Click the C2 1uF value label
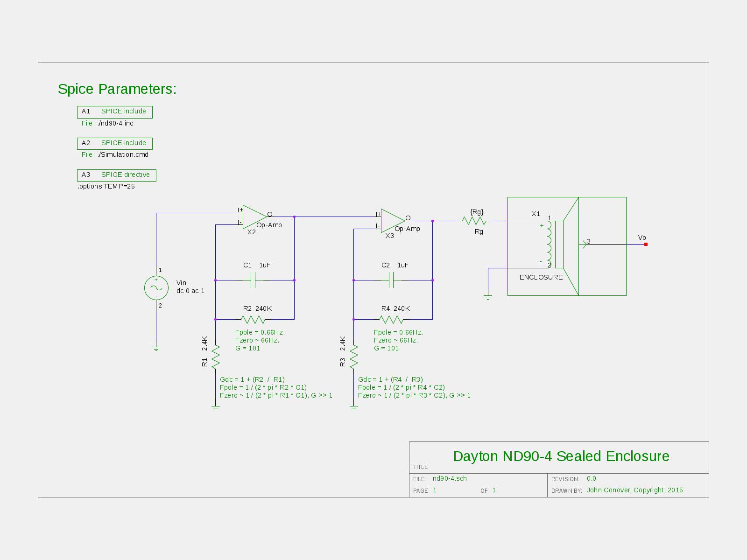Screen dimensions: 747x560 [x=403, y=265]
